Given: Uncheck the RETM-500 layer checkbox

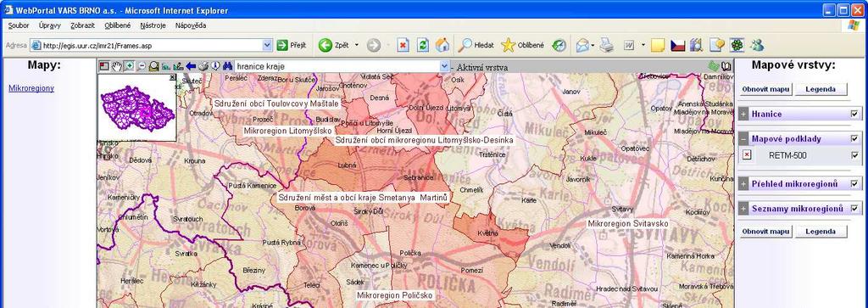Looking at the screenshot, I should click(854, 155).
